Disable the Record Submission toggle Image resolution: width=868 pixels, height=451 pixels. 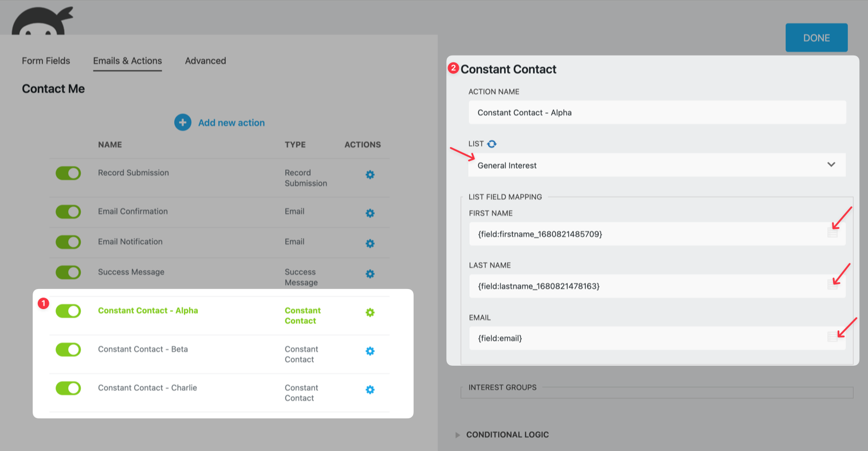click(68, 173)
